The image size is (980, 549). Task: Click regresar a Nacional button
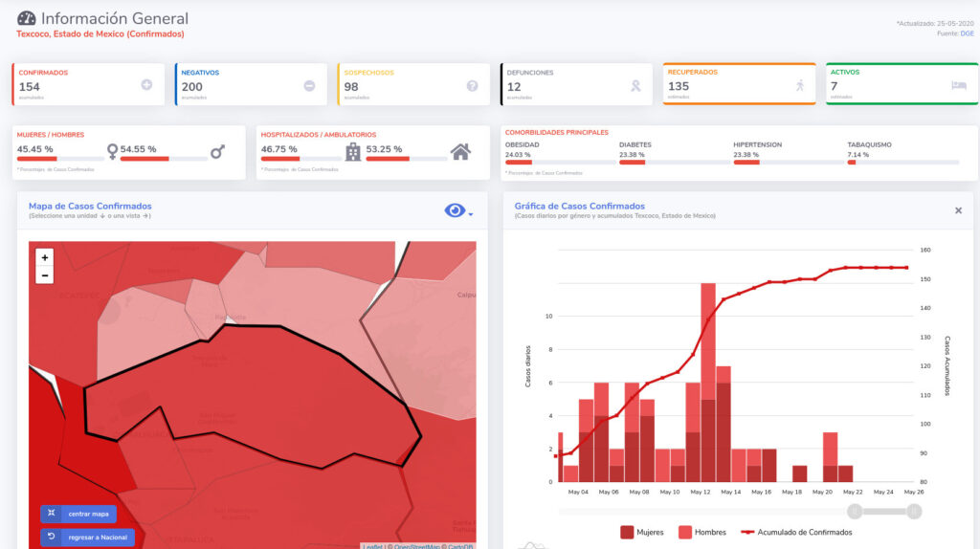(x=88, y=537)
